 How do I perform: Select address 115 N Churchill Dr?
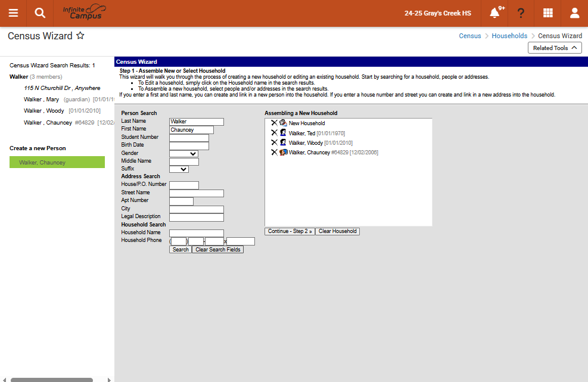[62, 88]
